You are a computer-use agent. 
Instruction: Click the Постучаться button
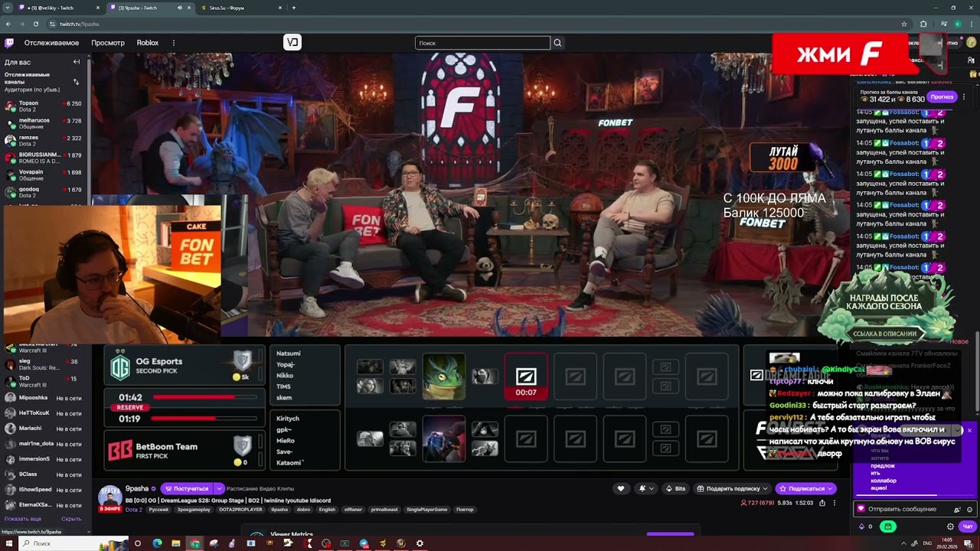186,488
